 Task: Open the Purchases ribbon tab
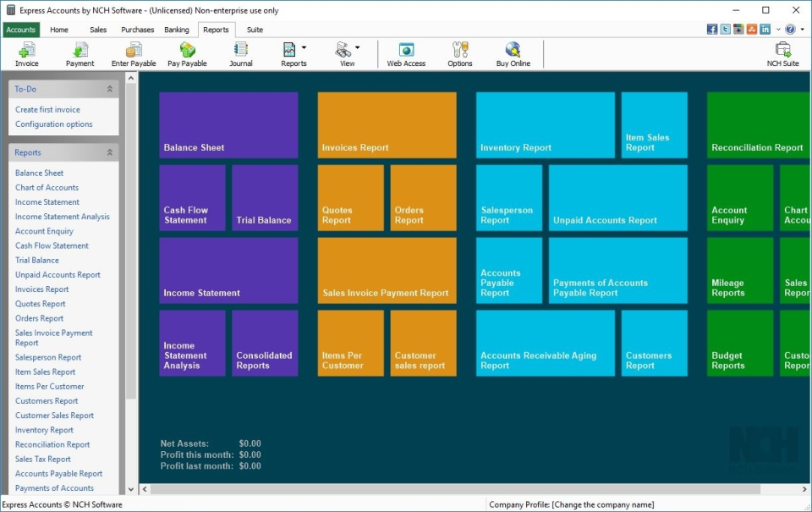[137, 29]
